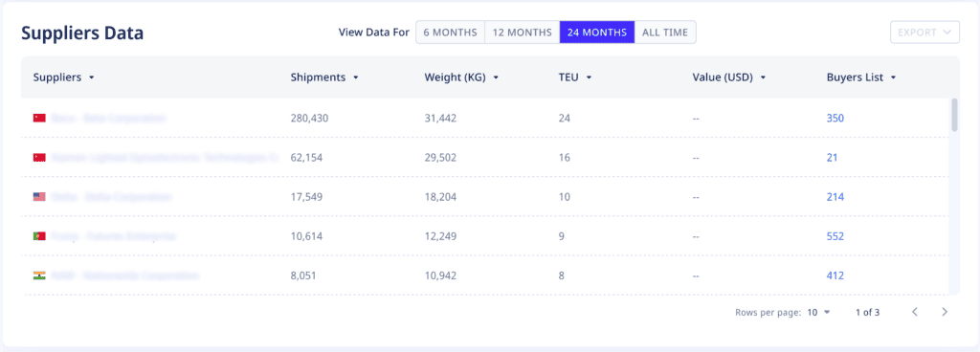980x352 pixels.
Task: Select the 12 MONTHS view option
Action: pyautogui.click(x=522, y=33)
